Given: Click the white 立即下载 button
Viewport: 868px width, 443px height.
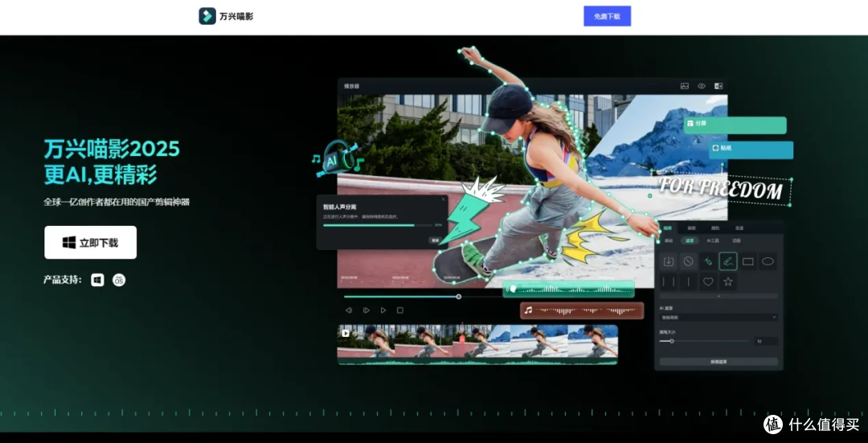Looking at the screenshot, I should coord(90,243).
